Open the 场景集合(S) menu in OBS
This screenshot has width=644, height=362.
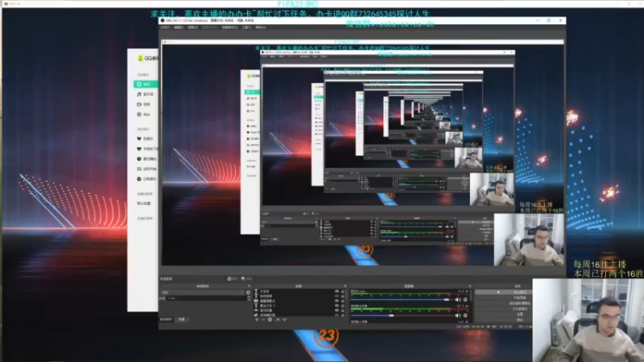pos(229,27)
